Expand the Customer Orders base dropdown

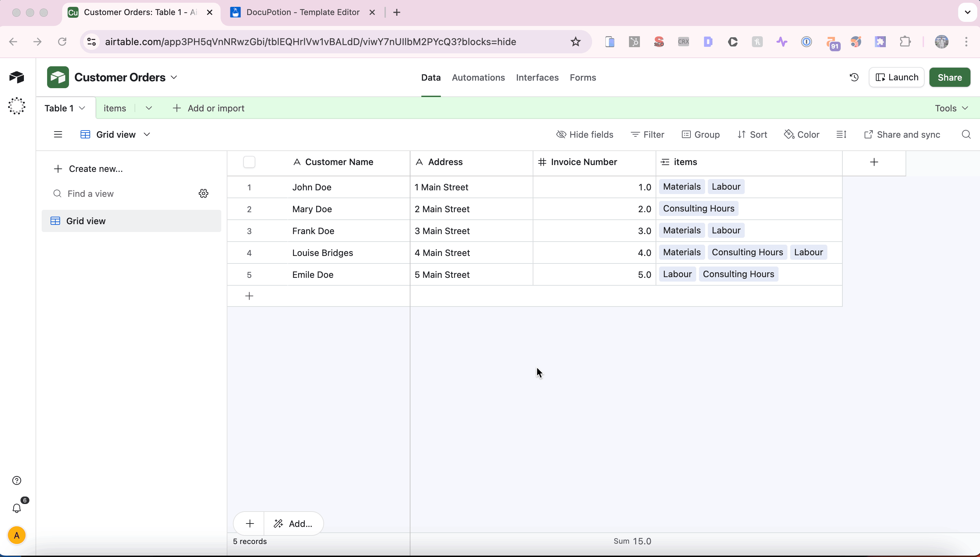pyautogui.click(x=174, y=77)
